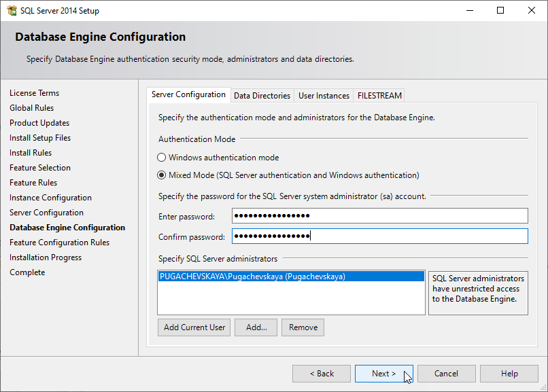
Task: Select Mixed Mode authentication radio button
Action: (162, 175)
